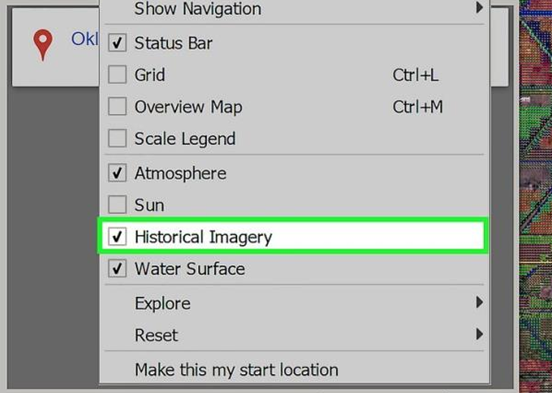This screenshot has height=393, width=552.
Task: Click the satellite map imagery strip
Action: click(535, 196)
